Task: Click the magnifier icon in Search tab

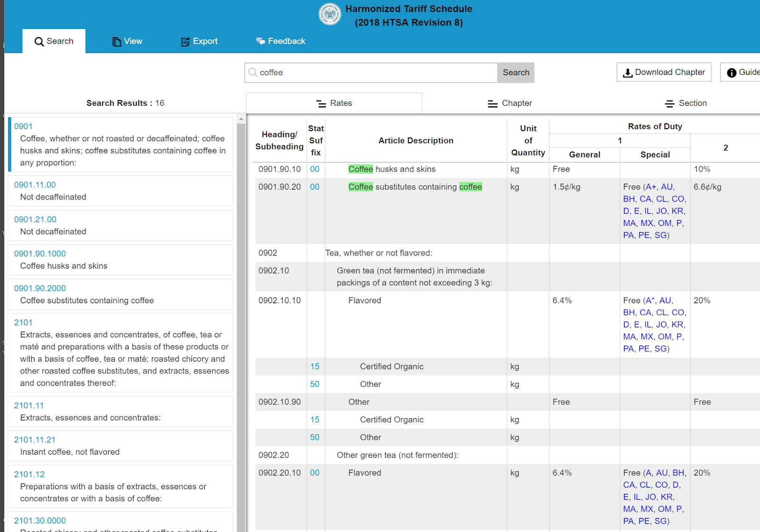Action: (x=39, y=42)
